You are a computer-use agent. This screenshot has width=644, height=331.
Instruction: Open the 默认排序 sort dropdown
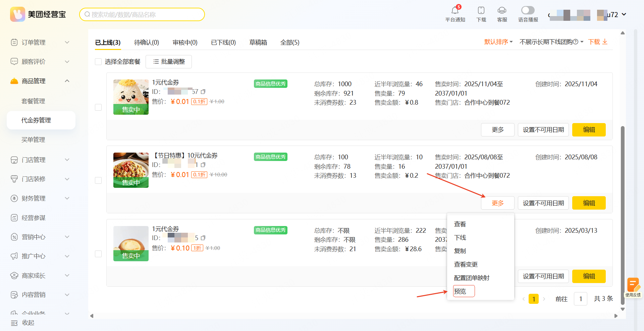click(498, 42)
